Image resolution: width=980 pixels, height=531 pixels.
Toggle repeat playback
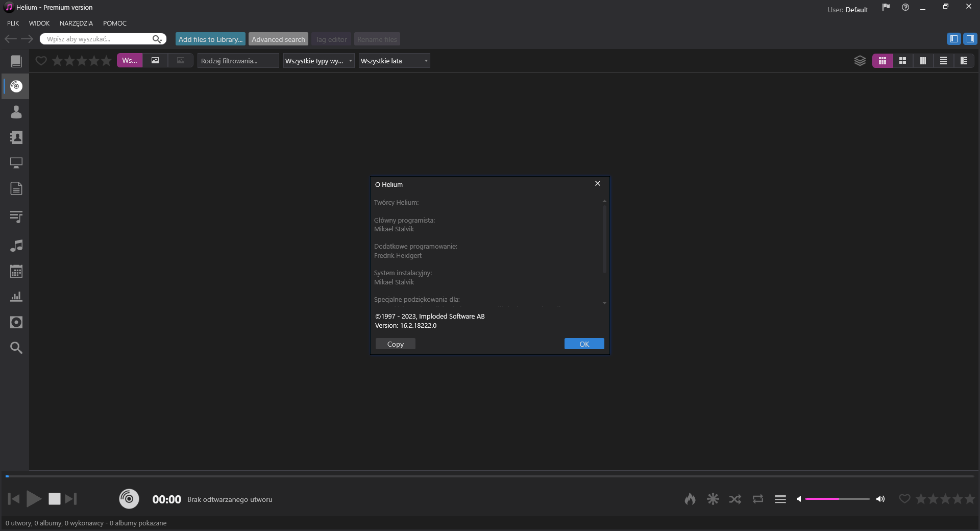tap(758, 499)
